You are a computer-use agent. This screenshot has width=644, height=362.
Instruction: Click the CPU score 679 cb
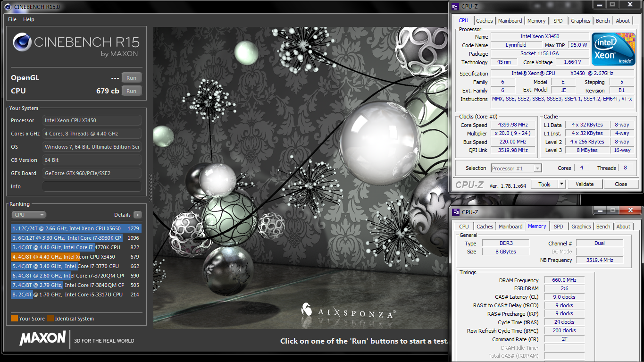(x=108, y=91)
